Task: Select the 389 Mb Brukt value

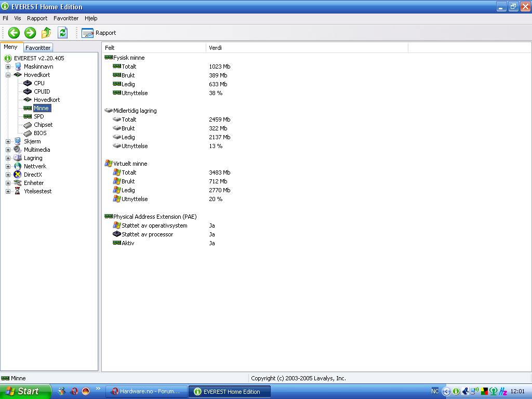Action: tap(218, 75)
